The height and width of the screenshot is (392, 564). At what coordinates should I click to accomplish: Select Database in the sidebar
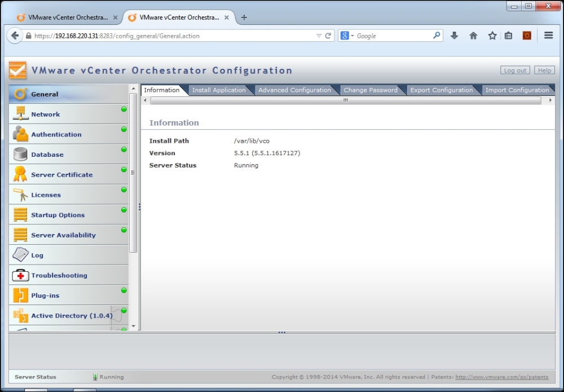point(69,155)
